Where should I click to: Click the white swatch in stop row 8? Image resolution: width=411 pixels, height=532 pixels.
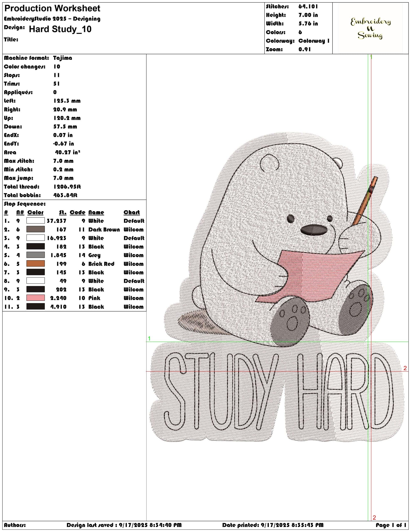pyautogui.click(x=36, y=281)
